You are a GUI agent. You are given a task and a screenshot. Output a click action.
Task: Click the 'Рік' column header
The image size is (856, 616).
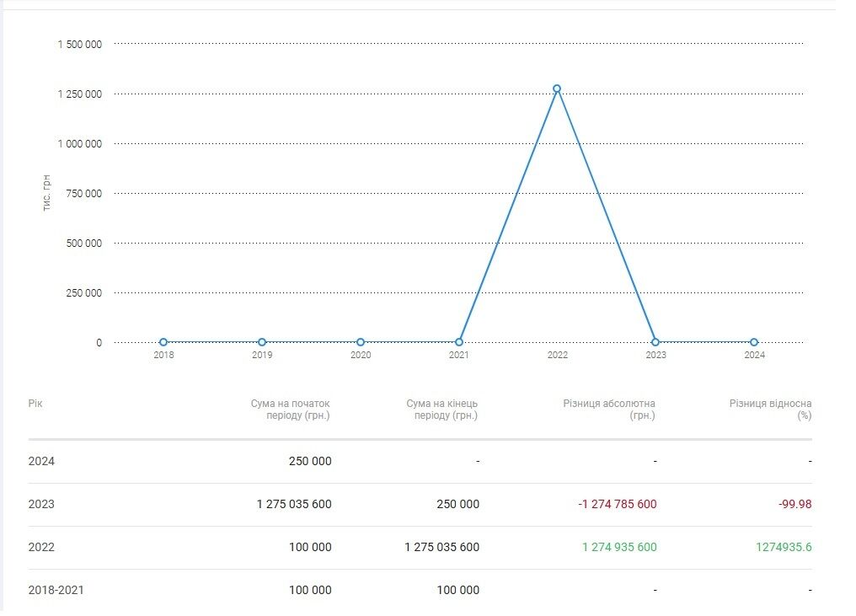pos(35,404)
